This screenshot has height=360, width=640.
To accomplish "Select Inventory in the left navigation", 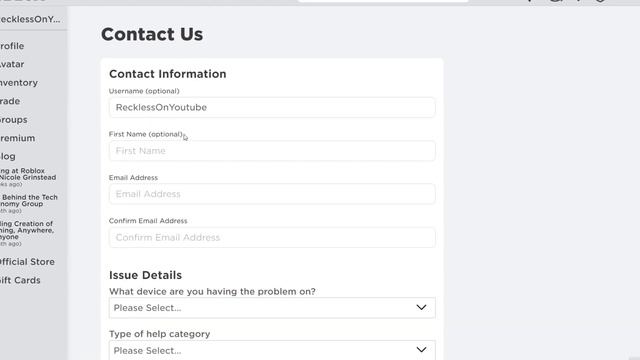I will 19,83.
